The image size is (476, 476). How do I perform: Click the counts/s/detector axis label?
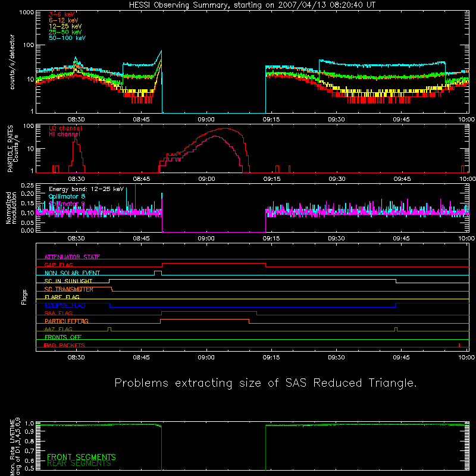tap(12, 62)
